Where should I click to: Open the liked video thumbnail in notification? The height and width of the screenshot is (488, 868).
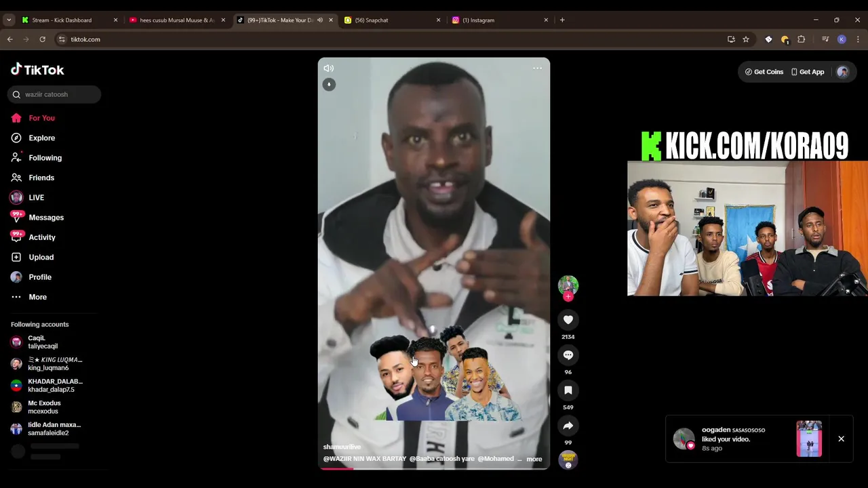pos(809,439)
